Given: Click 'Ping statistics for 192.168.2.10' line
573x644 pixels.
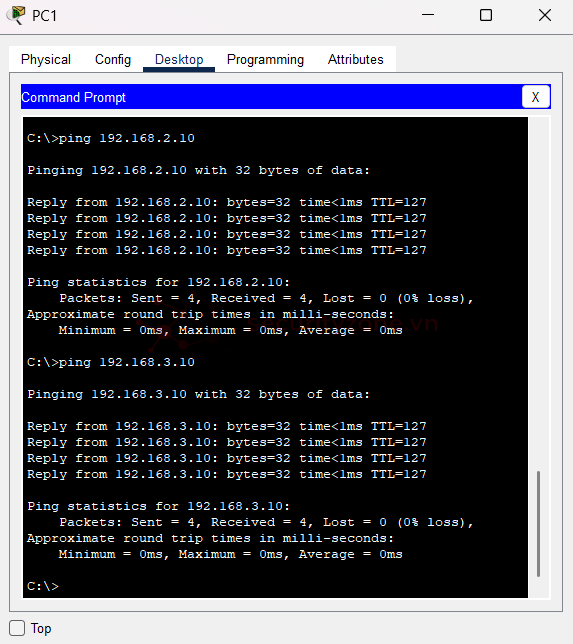Looking at the screenshot, I should (x=159, y=282).
